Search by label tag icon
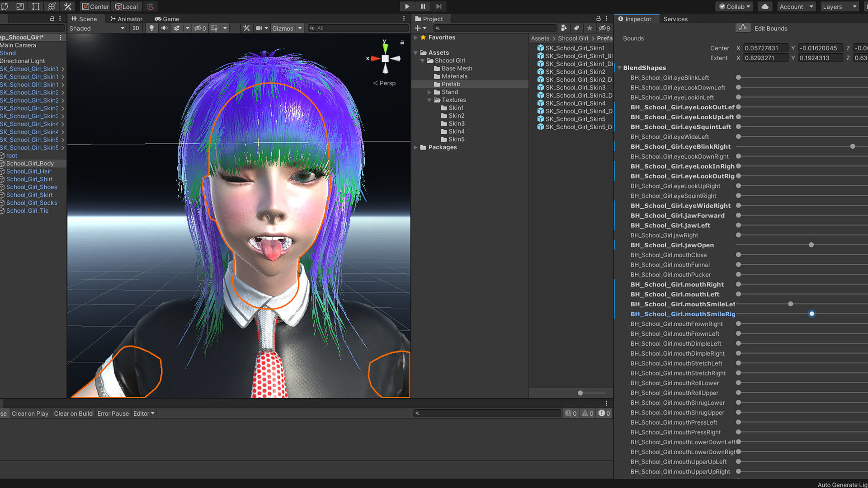The width and height of the screenshot is (868, 488). 576,28
